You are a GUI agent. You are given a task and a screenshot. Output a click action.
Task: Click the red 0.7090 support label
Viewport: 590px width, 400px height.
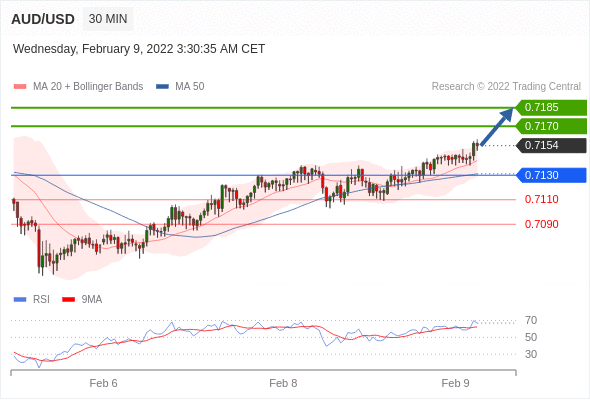coord(541,224)
